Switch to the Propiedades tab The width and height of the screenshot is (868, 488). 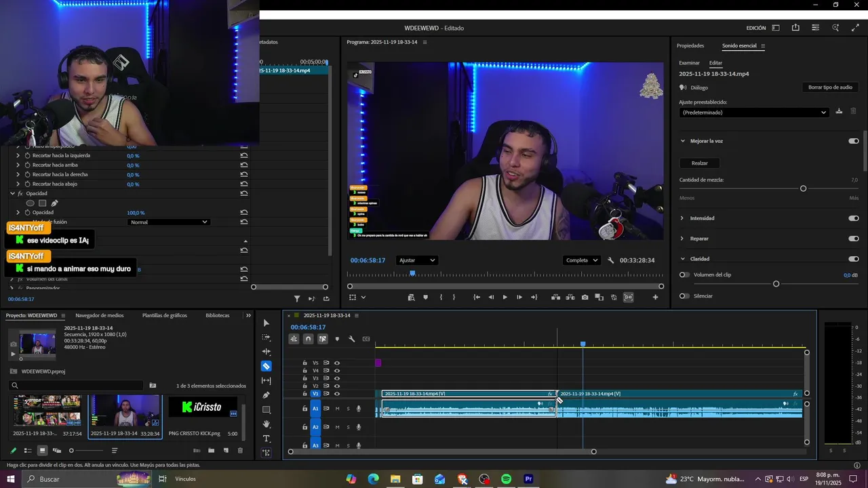[690, 45]
